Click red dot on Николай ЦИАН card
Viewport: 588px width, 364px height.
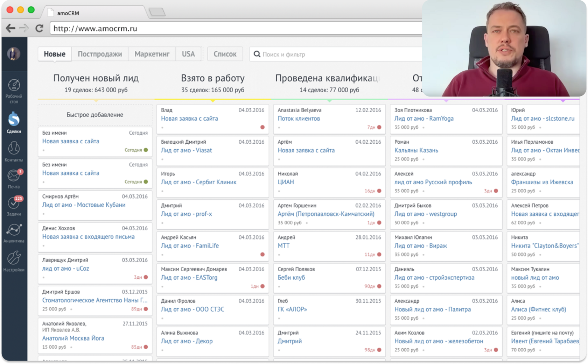coord(379,191)
